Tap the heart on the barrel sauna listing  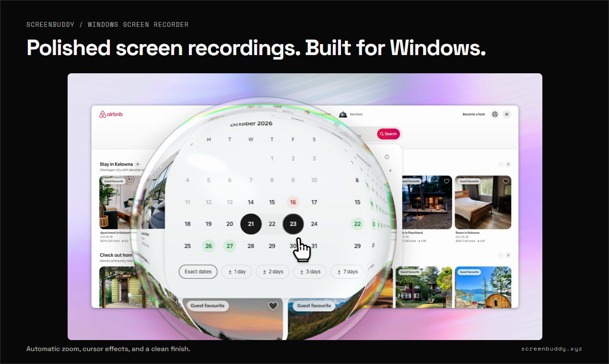(x=505, y=272)
